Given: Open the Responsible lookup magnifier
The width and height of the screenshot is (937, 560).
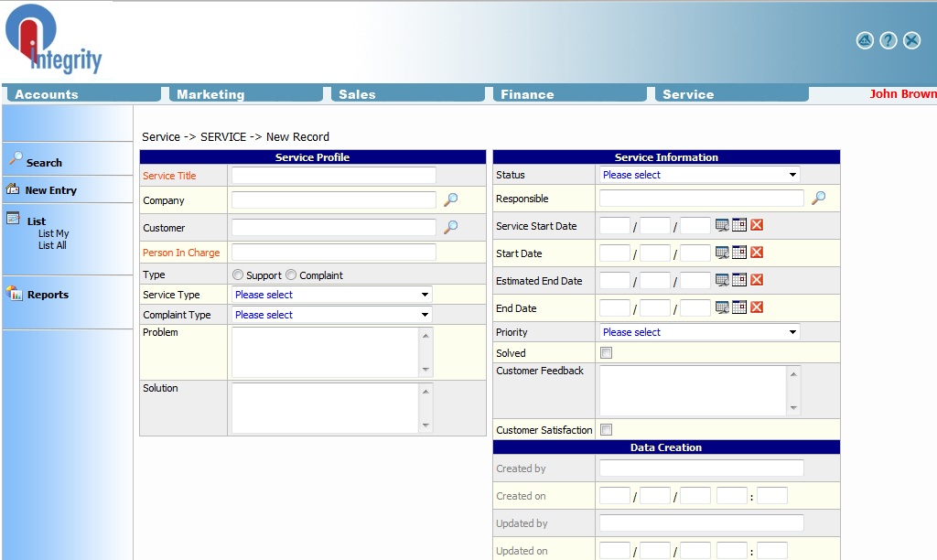Looking at the screenshot, I should [818, 198].
